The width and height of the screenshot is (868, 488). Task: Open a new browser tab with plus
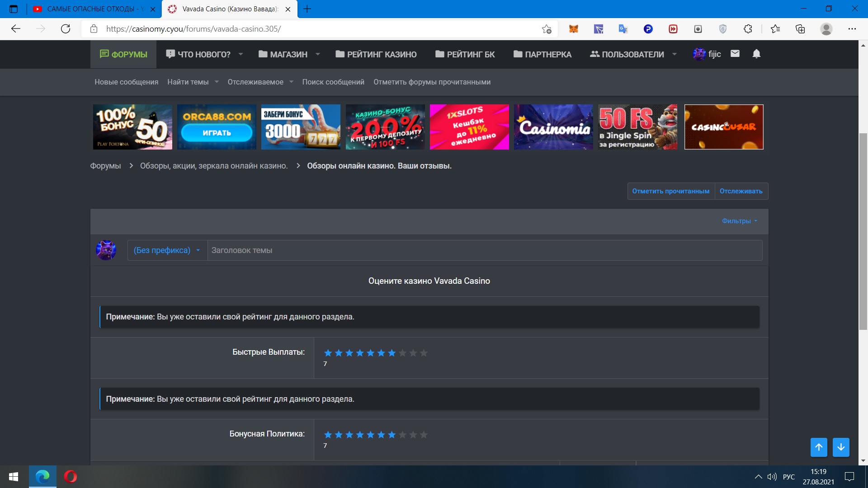tap(307, 9)
